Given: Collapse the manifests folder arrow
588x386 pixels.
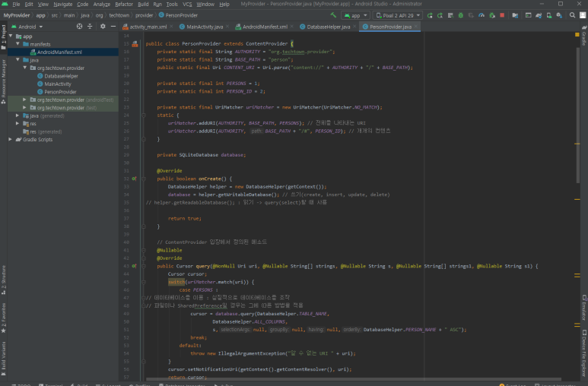Looking at the screenshot, I should click(x=17, y=44).
